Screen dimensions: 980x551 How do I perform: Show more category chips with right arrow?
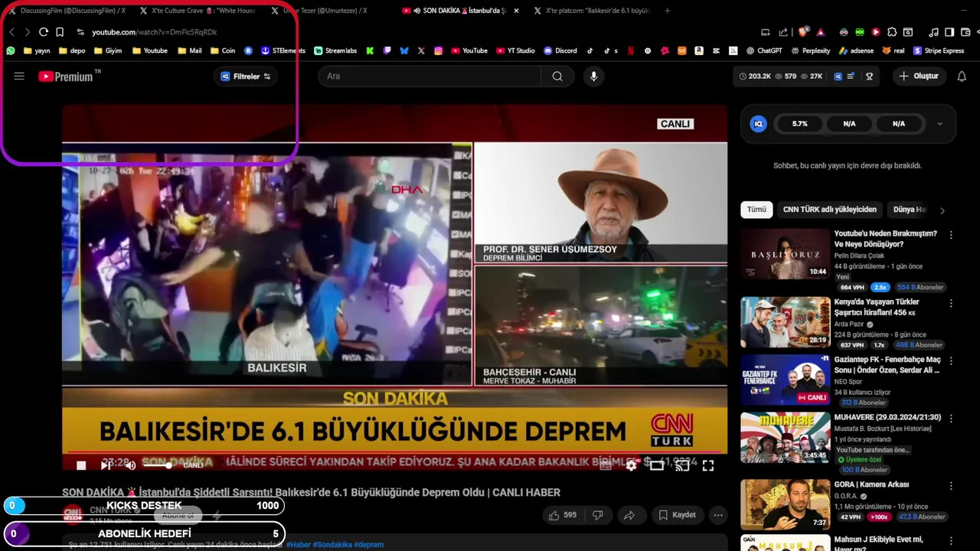(x=942, y=210)
